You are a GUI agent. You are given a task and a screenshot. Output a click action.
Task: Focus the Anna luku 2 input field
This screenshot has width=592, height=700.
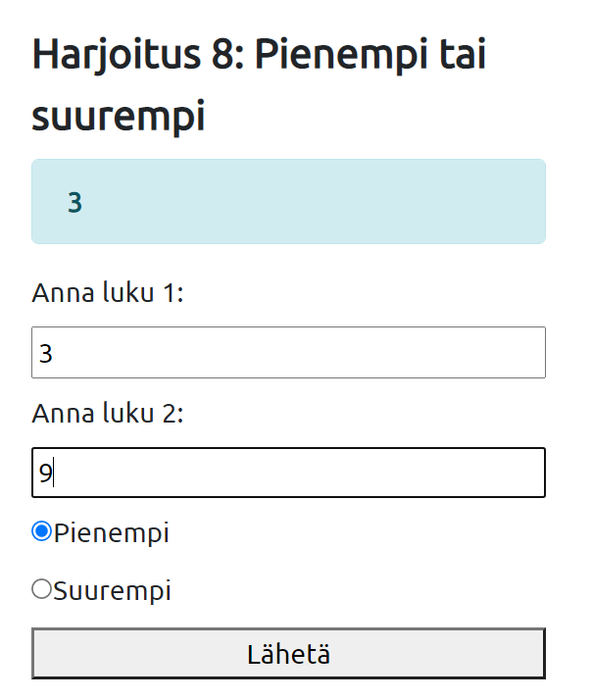coord(288,474)
